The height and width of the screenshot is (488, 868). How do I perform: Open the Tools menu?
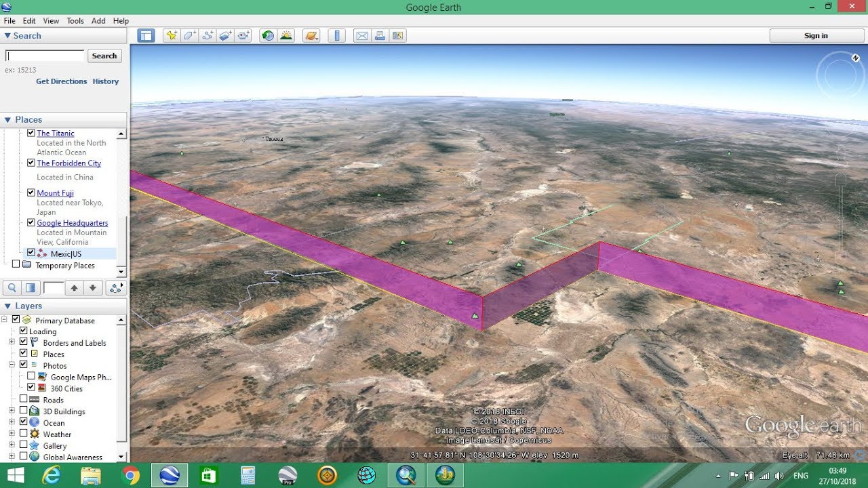[75, 21]
